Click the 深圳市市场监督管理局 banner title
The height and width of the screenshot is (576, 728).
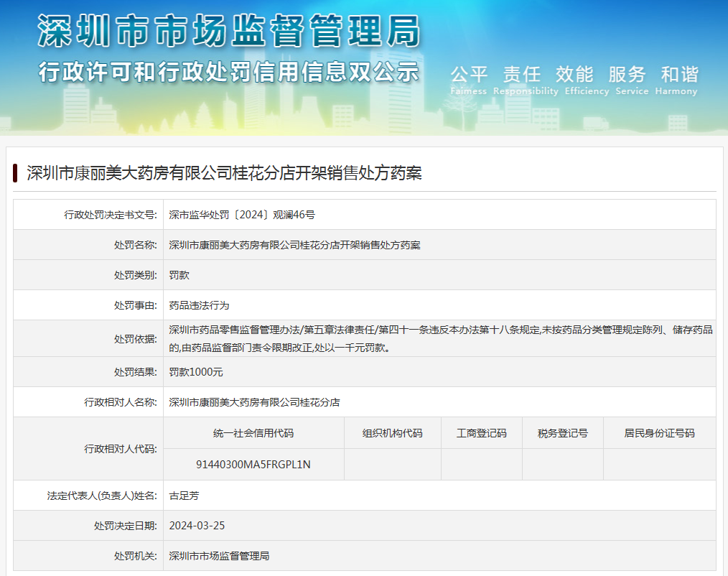tap(229, 31)
